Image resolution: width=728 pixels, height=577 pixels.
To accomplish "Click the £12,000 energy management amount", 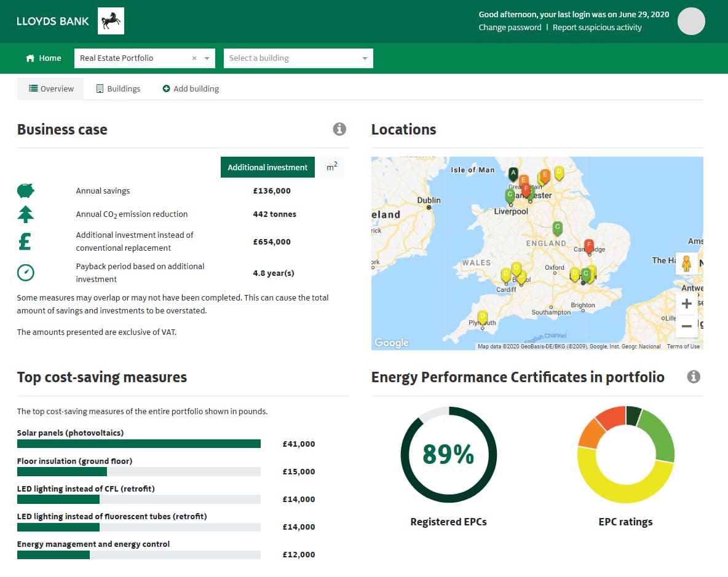I will click(x=299, y=555).
